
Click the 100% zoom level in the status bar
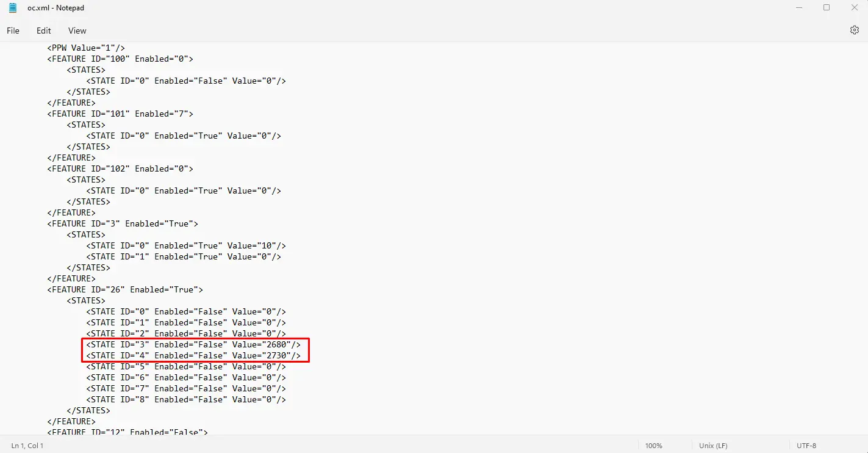coord(653,446)
